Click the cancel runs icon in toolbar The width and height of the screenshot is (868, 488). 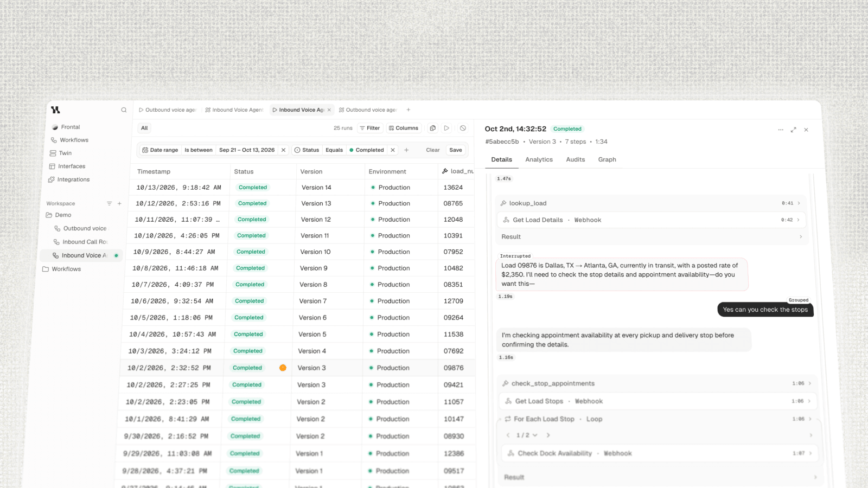click(463, 128)
